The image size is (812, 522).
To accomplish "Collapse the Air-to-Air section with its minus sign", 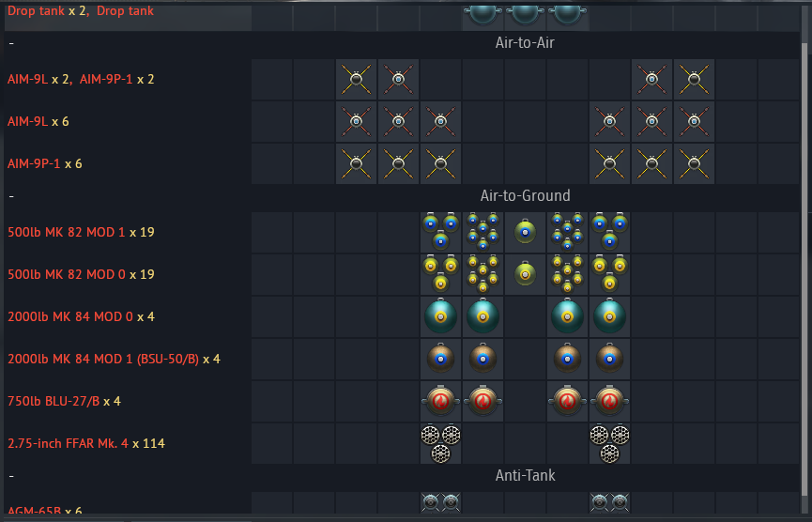I will coord(10,43).
